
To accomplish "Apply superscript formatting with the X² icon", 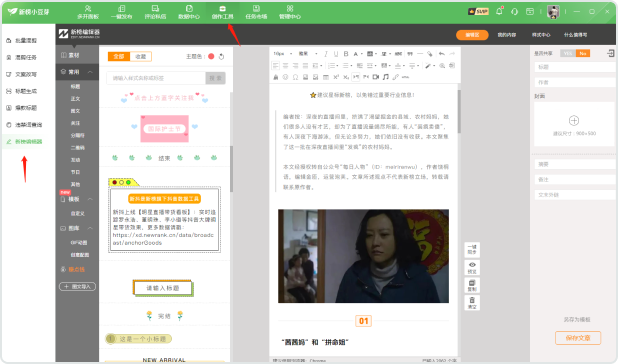I will [336, 77].
